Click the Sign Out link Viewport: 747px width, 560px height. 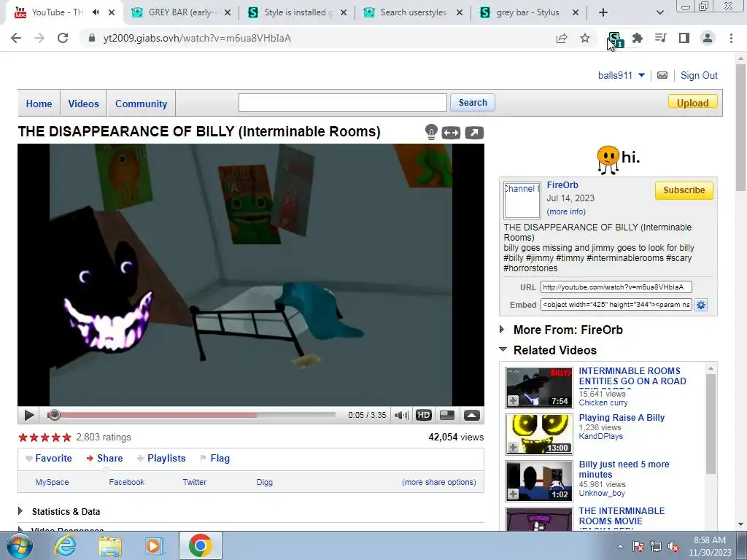(699, 75)
